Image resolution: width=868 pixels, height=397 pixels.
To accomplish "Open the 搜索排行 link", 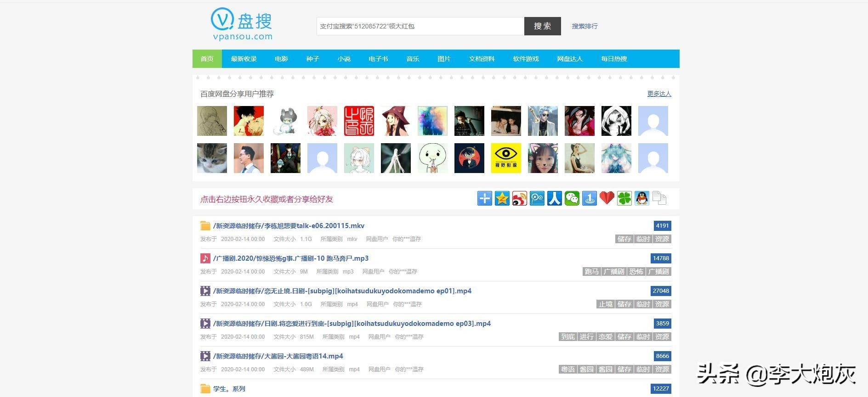I will [584, 26].
